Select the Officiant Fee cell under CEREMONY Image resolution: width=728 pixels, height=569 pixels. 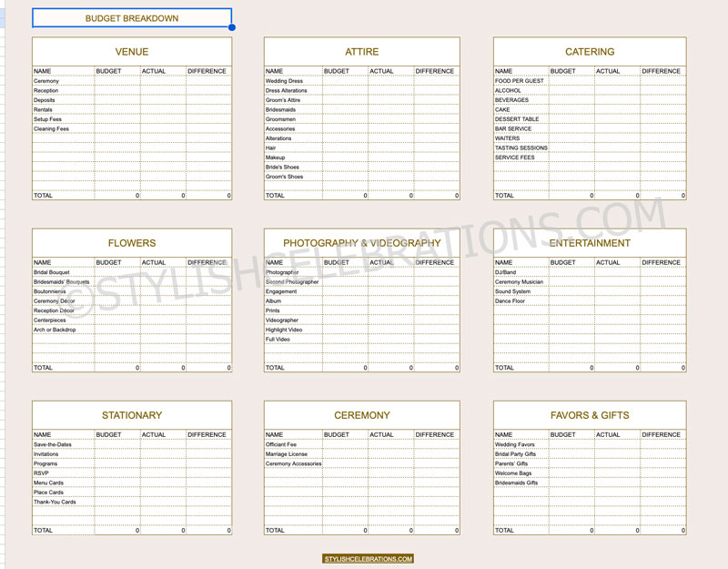click(284, 444)
